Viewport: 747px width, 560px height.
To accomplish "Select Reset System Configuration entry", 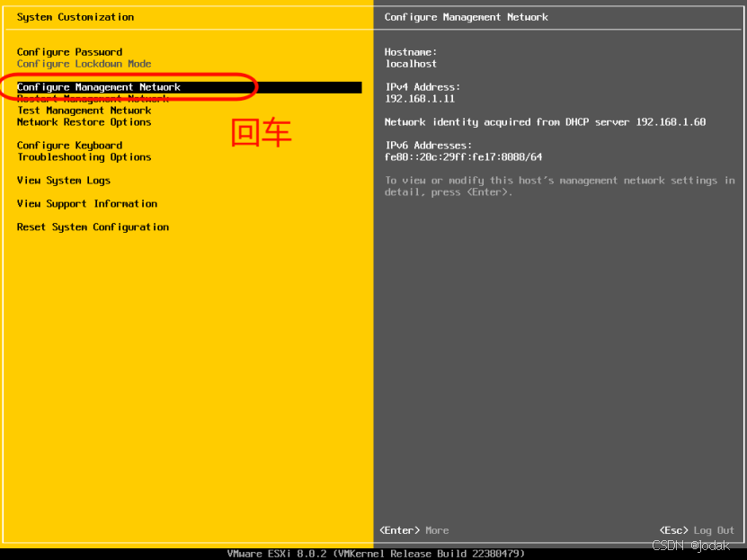I will click(x=93, y=227).
